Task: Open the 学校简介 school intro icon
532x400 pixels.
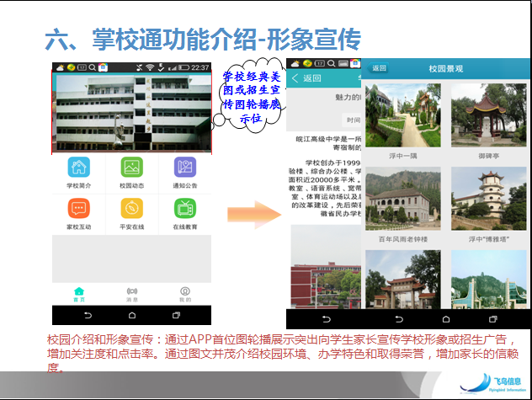Action: pyautogui.click(x=79, y=168)
